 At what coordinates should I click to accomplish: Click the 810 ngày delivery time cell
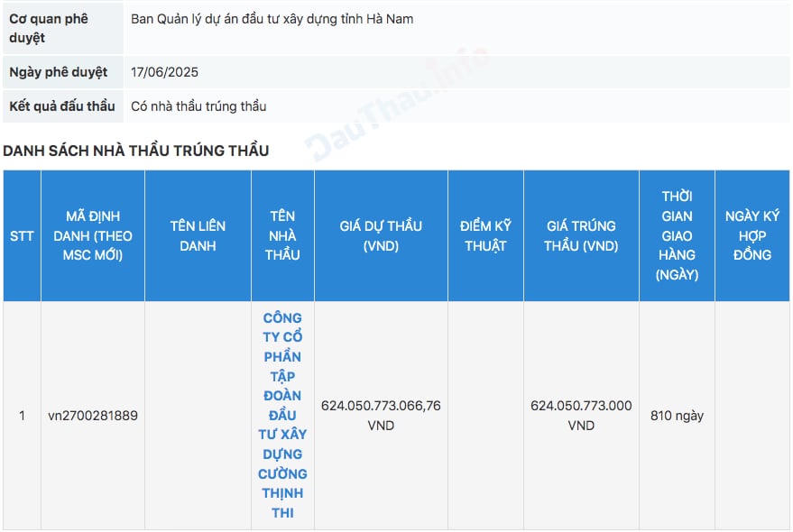click(x=677, y=416)
